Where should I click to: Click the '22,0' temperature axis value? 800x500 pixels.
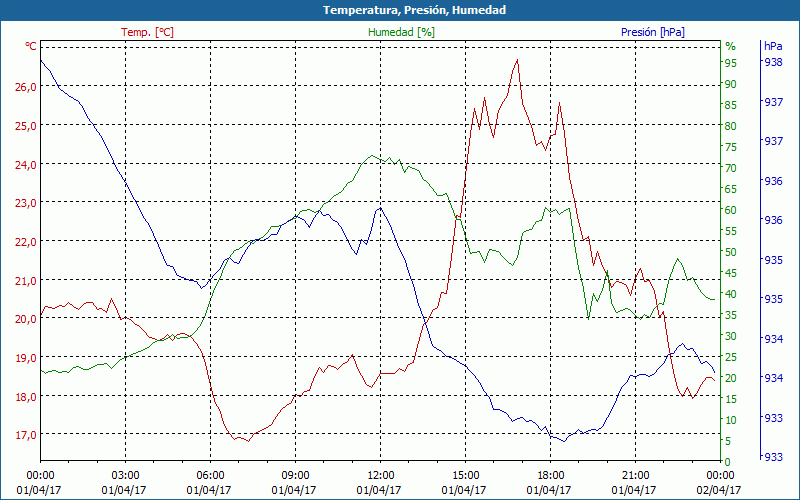pos(26,241)
